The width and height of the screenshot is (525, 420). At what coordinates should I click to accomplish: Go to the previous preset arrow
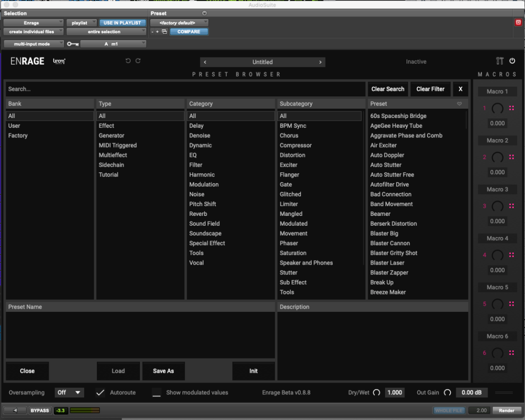coord(205,62)
